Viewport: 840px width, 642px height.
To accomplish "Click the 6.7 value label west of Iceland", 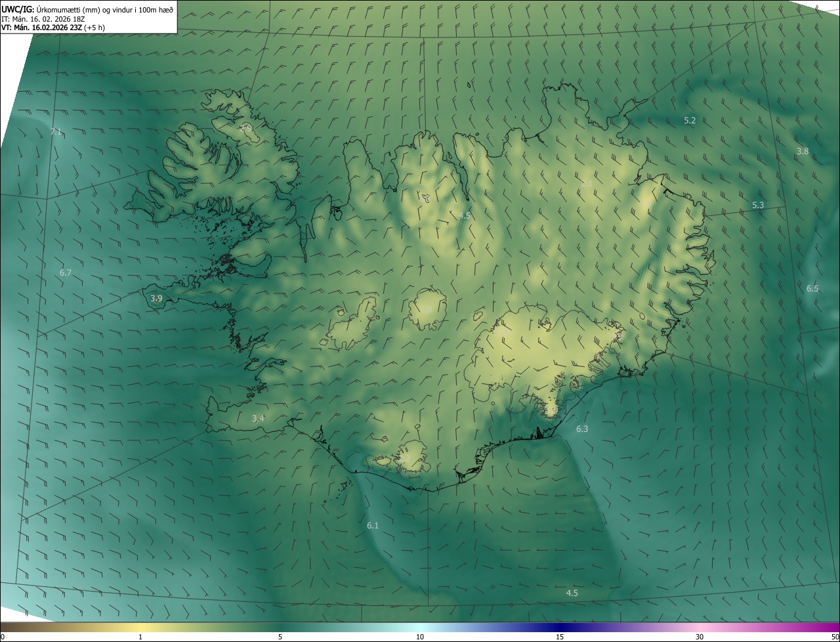I will coord(66,272).
